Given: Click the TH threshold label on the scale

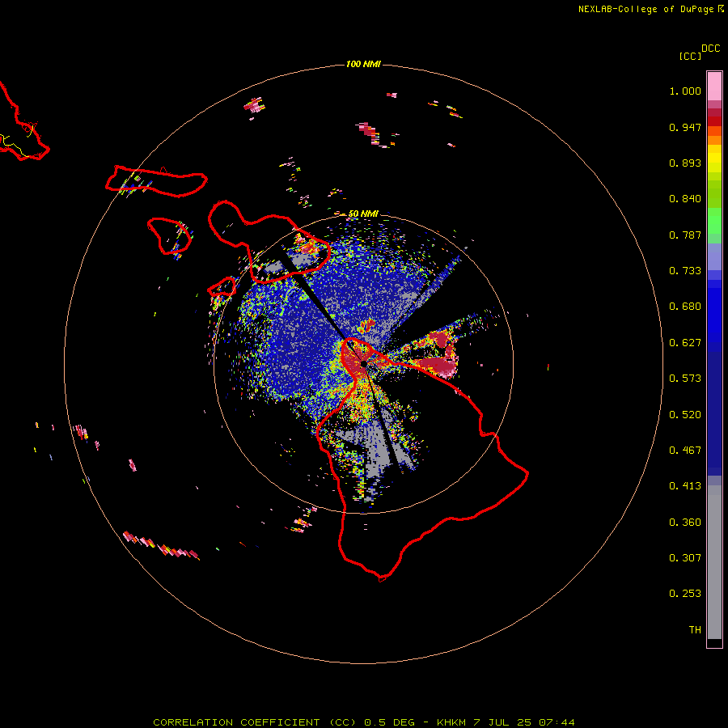Looking at the screenshot, I should pyautogui.click(x=695, y=630).
